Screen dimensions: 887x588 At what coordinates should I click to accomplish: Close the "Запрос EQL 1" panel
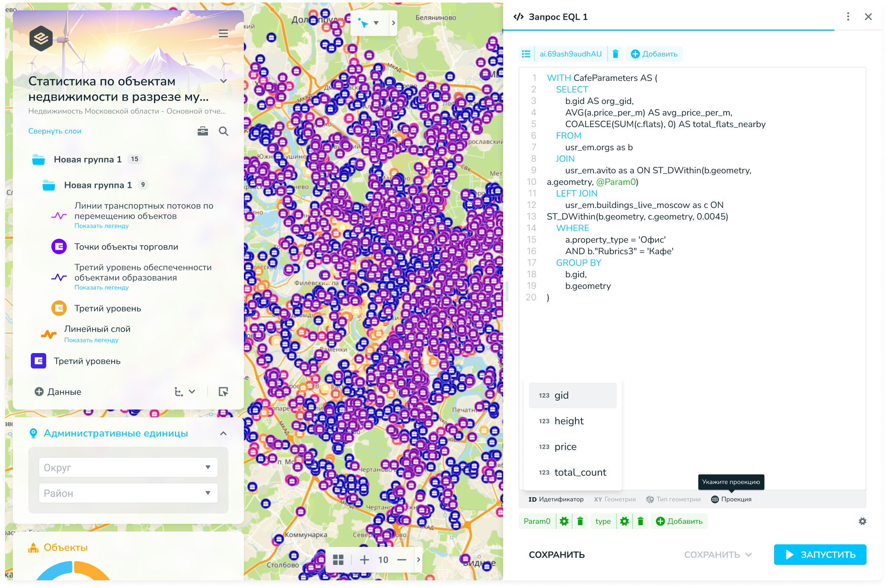[868, 17]
